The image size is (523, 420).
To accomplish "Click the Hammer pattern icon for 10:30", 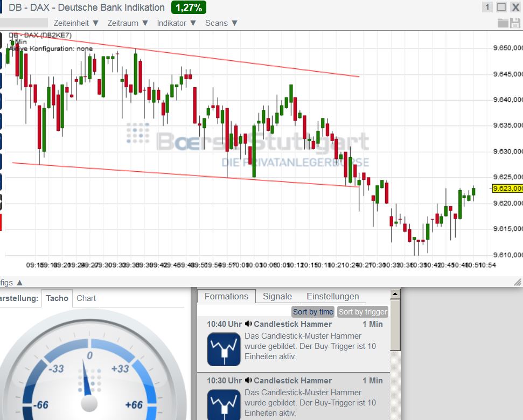I will click(x=223, y=404).
